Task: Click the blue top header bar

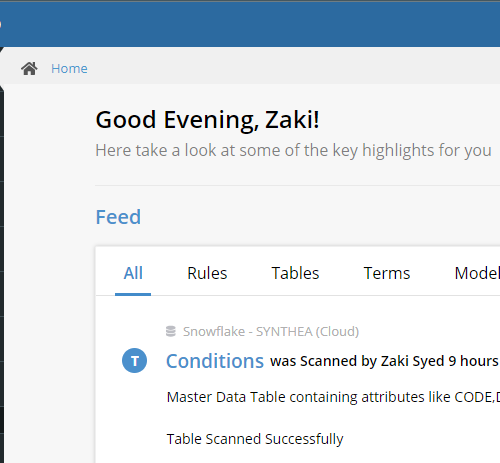Action: tap(250, 24)
